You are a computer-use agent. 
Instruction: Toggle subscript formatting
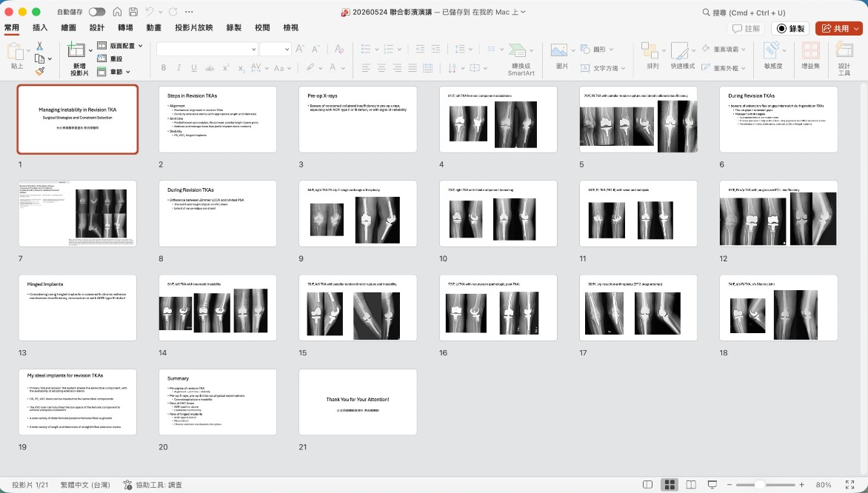coord(241,68)
